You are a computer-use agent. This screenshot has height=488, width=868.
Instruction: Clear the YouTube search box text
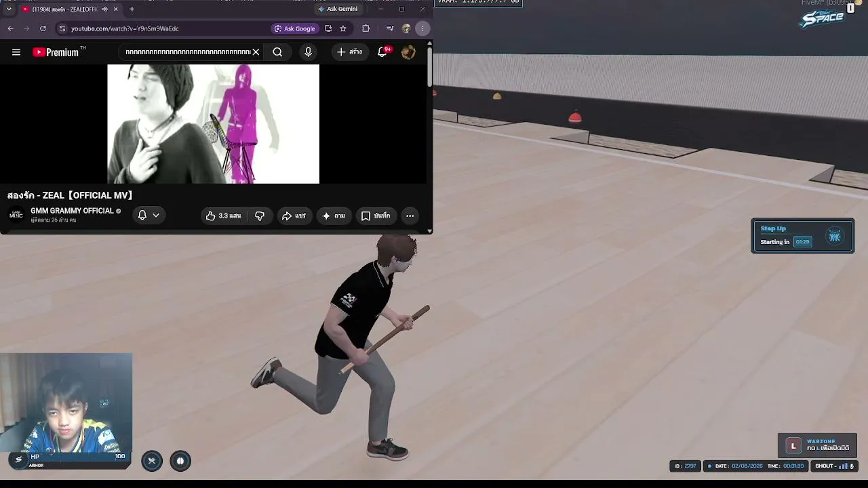[x=256, y=52]
